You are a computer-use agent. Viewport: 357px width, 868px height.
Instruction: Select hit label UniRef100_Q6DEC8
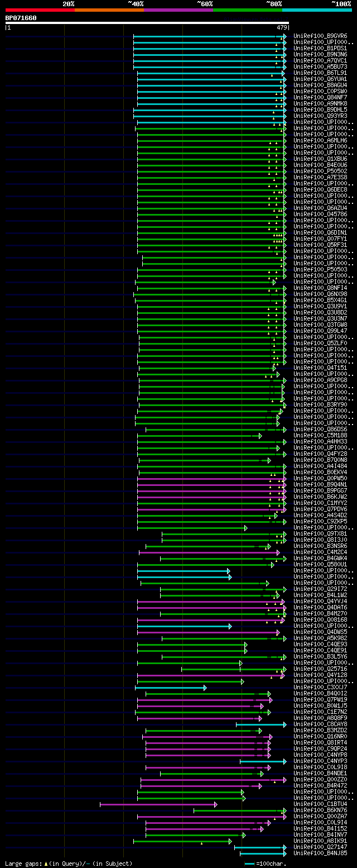(x=320, y=189)
